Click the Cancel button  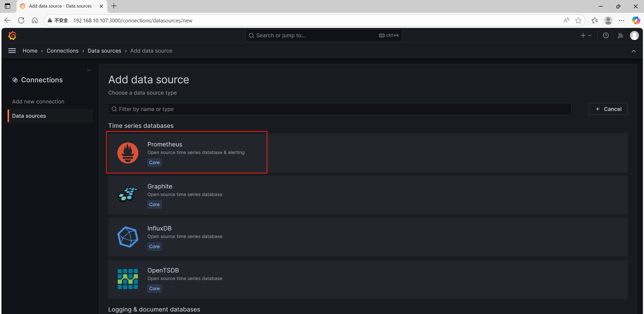tap(608, 109)
